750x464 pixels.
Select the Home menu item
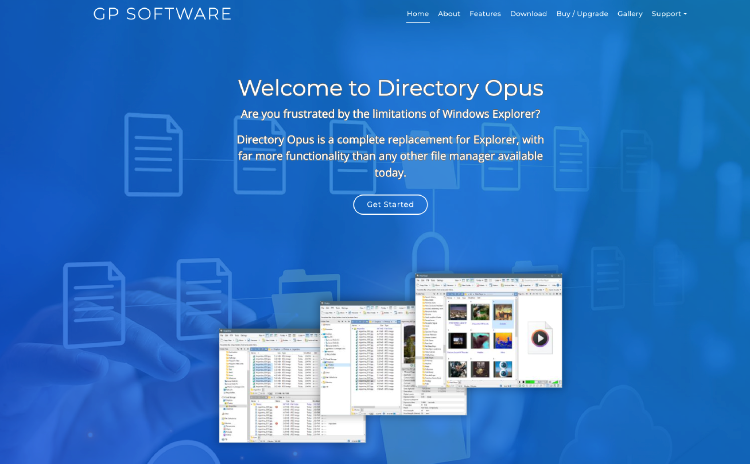(x=418, y=14)
